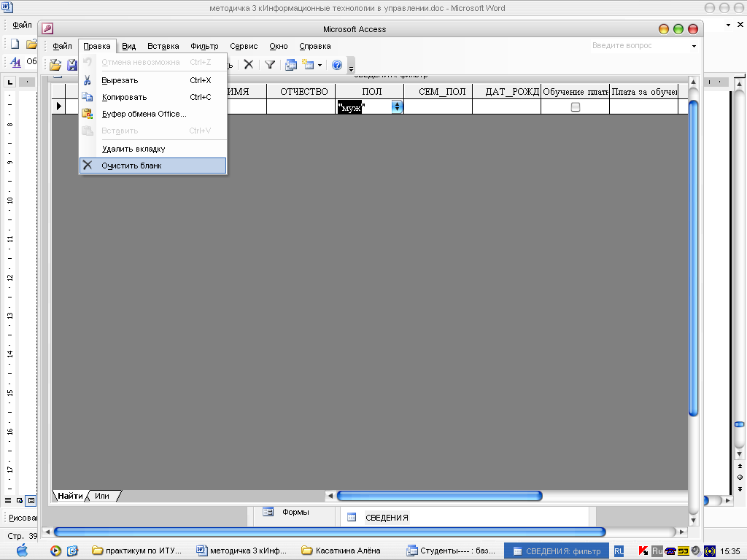747x560 pixels.
Task: Choose Копировать from the Правка menu
Action: tap(152, 97)
